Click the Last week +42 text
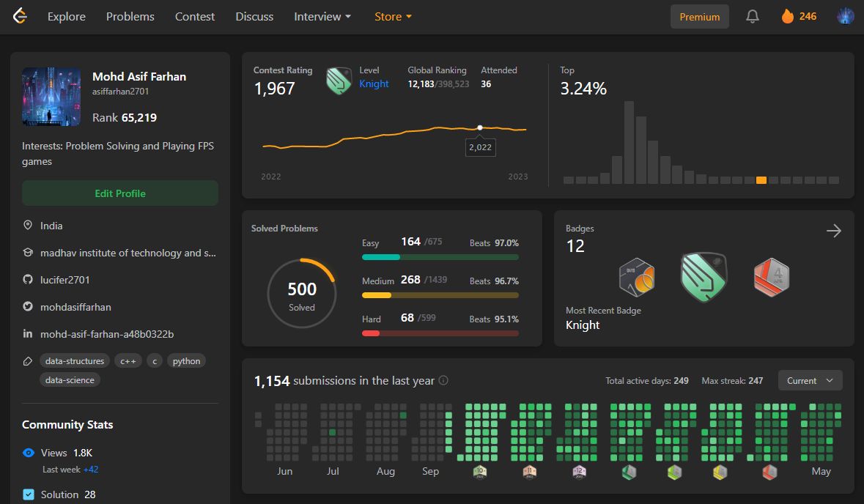This screenshot has width=864, height=504. 70,470
